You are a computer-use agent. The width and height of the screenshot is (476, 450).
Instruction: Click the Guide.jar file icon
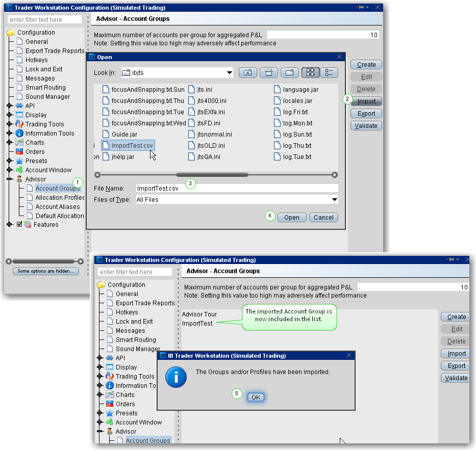pyautogui.click(x=106, y=135)
